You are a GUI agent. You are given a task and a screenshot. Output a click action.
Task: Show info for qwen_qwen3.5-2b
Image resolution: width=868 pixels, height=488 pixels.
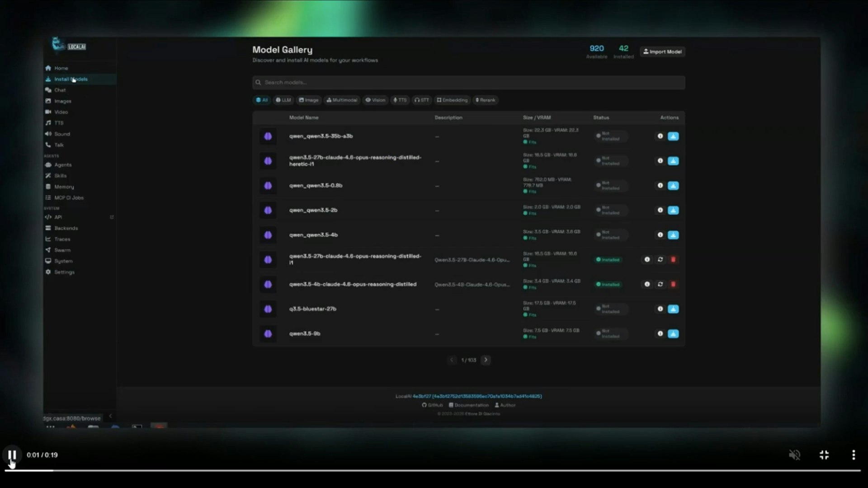click(660, 210)
